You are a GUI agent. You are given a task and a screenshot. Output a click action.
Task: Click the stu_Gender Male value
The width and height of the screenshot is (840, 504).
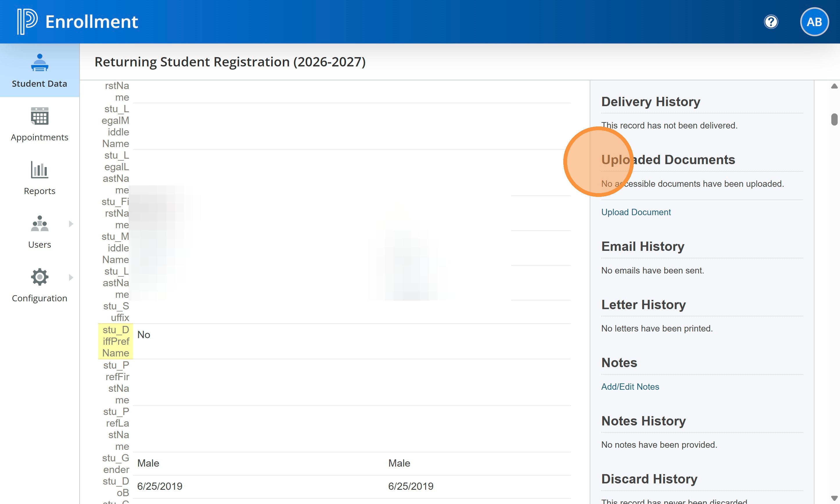[148, 463]
